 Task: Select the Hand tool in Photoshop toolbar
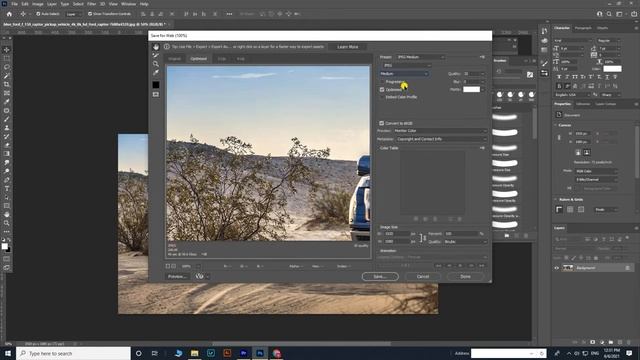[7, 214]
